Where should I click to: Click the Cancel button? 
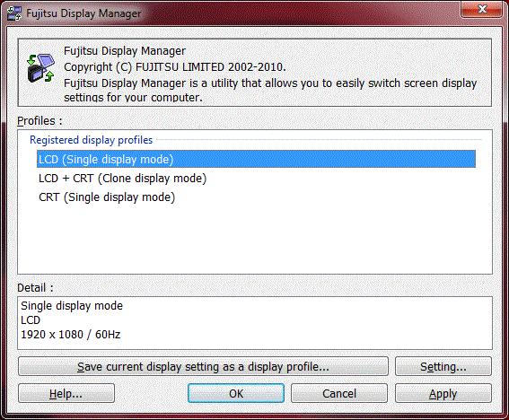click(x=339, y=393)
